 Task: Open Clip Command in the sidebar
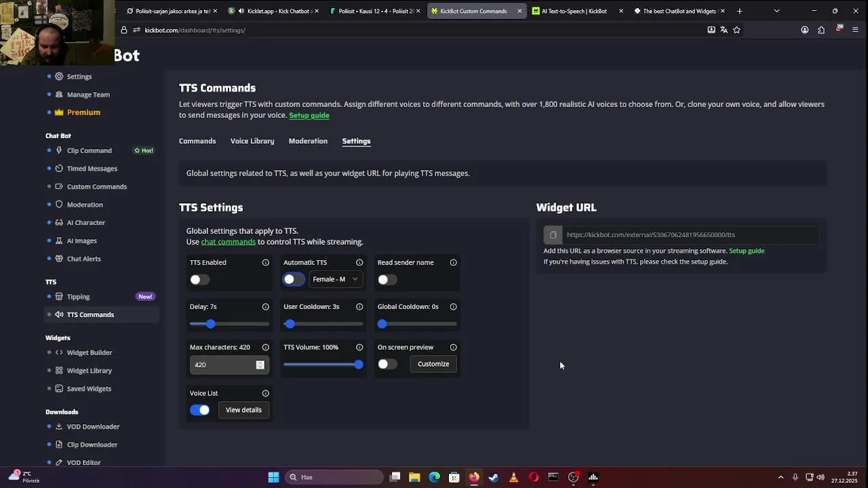pyautogui.click(x=89, y=150)
